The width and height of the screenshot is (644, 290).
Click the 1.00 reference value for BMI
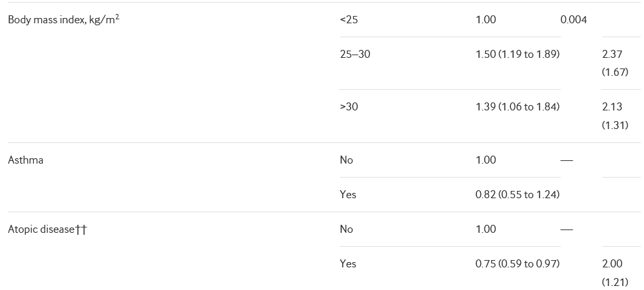tap(486, 20)
